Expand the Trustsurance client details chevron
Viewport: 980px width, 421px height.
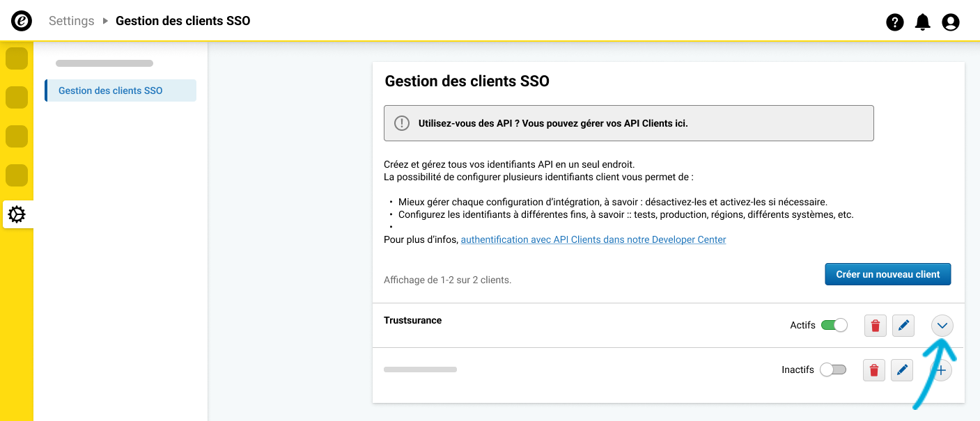point(942,325)
